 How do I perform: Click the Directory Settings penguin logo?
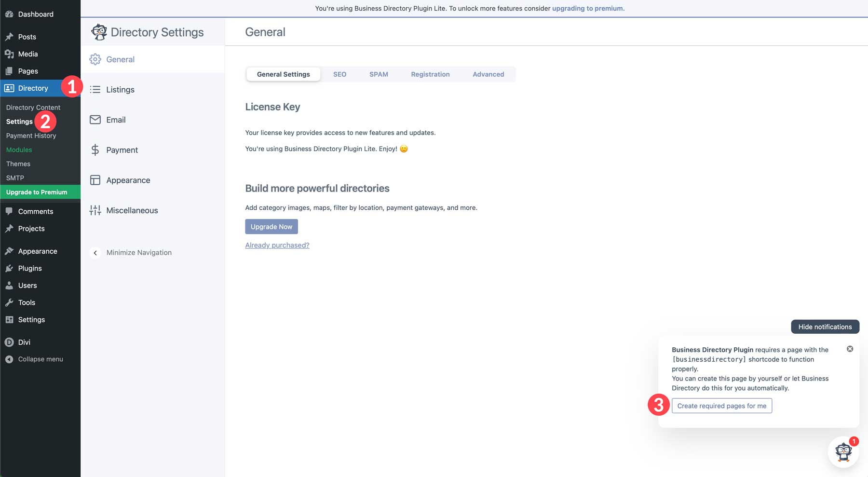click(x=99, y=31)
